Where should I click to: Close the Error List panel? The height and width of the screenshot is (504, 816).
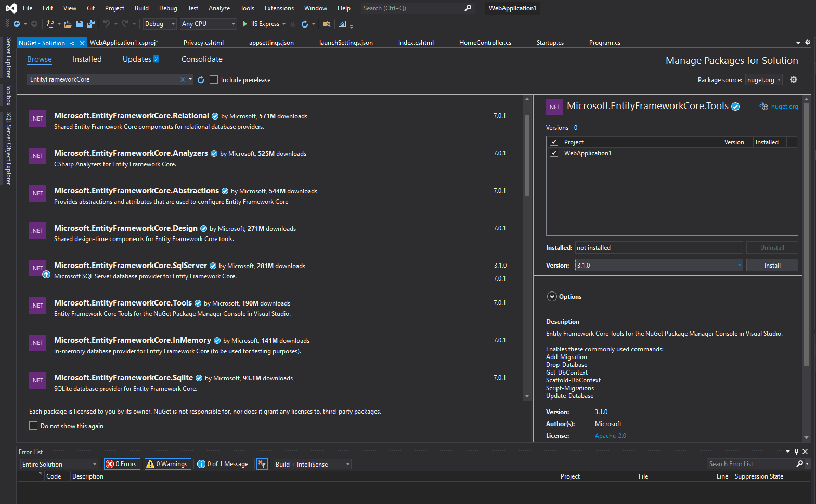805,452
